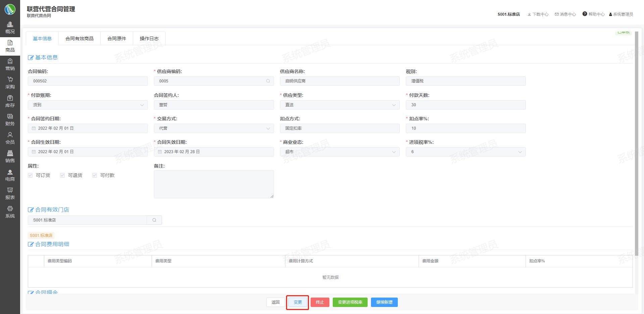
Task: Click the calendar icon in 合同签约日期
Action: tap(34, 128)
